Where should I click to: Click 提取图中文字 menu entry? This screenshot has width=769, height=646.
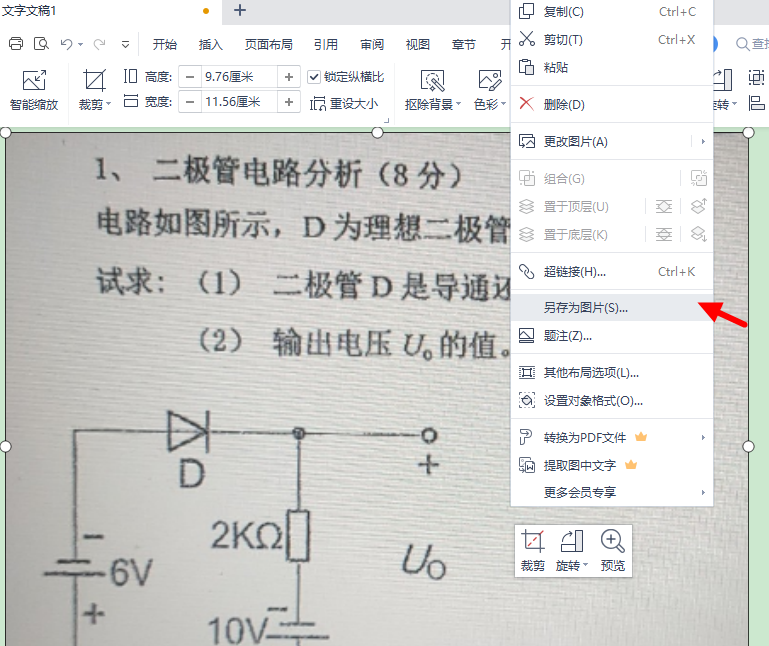click(x=612, y=465)
